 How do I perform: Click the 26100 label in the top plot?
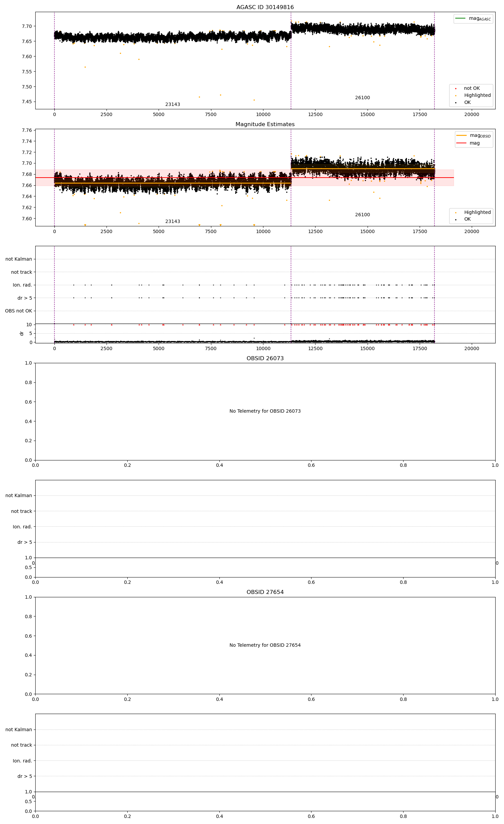point(362,98)
